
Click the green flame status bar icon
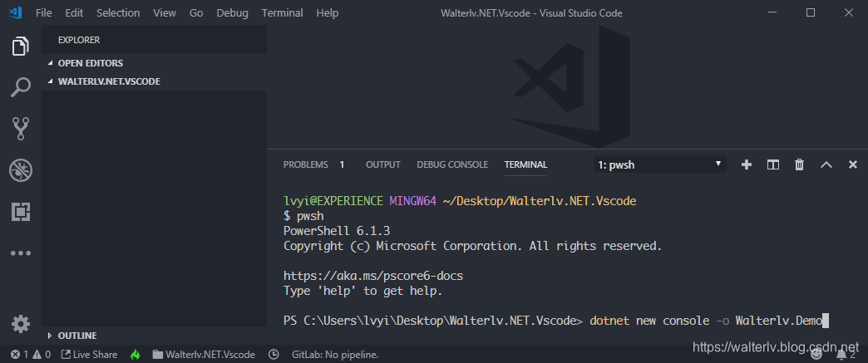[135, 355]
